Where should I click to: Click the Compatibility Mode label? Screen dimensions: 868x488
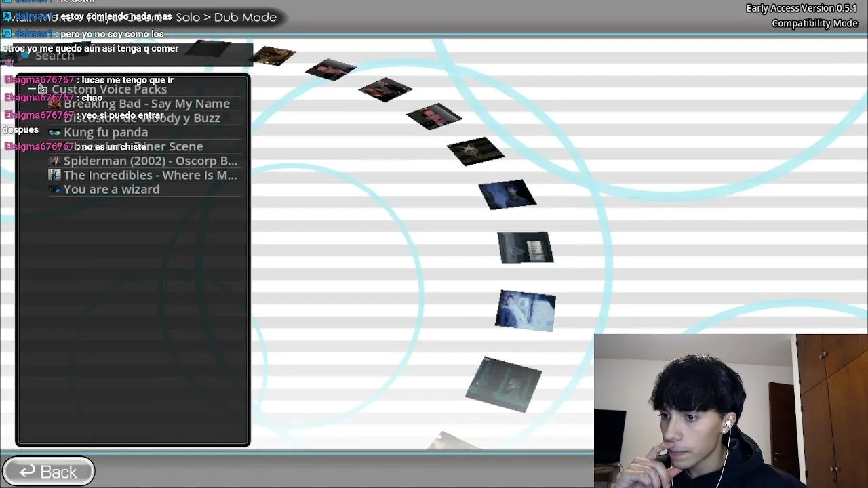[x=814, y=23]
